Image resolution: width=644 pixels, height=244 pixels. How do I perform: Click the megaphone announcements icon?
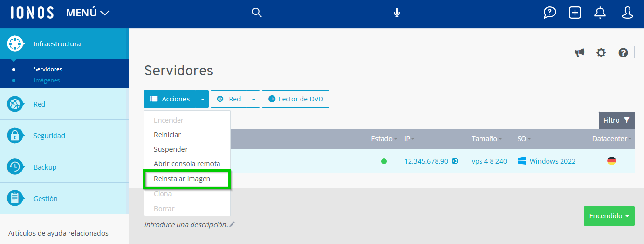(579, 53)
